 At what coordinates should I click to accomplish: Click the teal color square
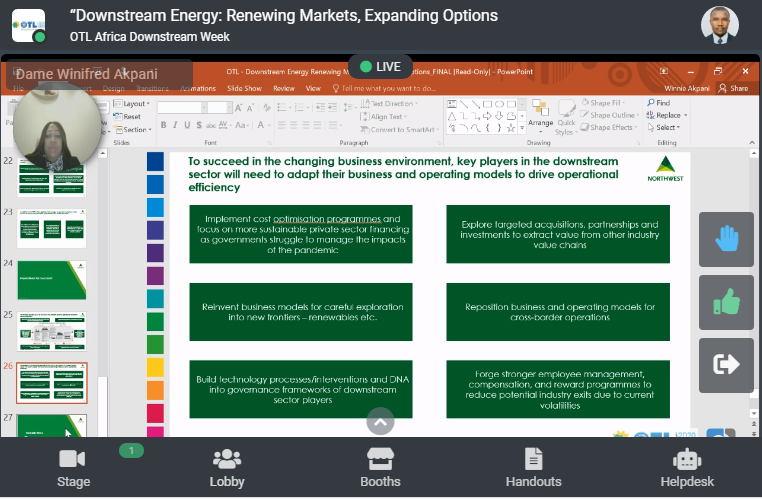156,299
